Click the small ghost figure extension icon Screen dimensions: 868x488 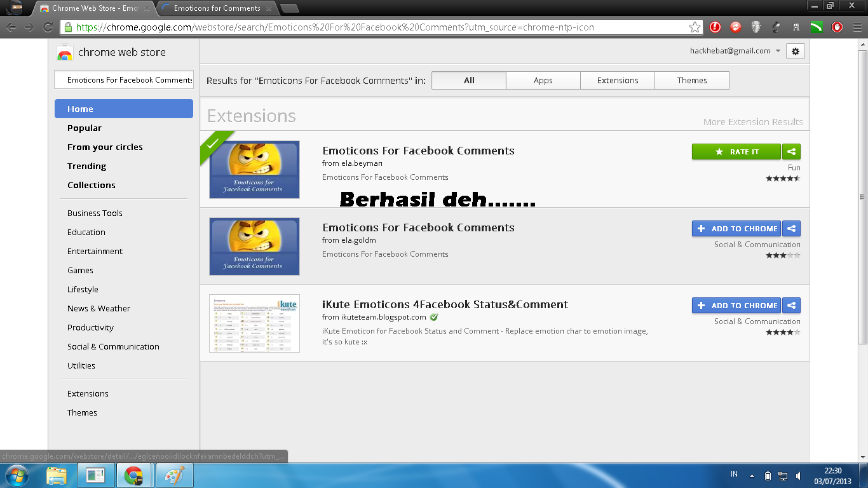click(x=796, y=27)
